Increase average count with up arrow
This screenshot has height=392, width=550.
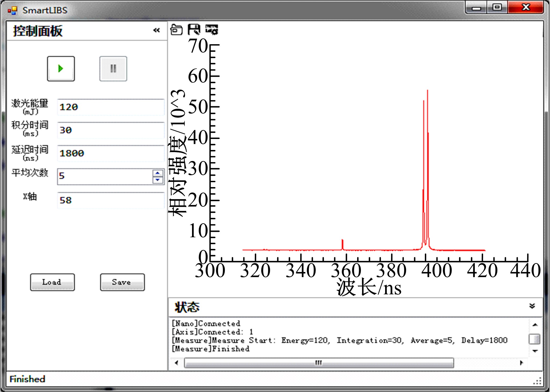pyautogui.click(x=158, y=173)
